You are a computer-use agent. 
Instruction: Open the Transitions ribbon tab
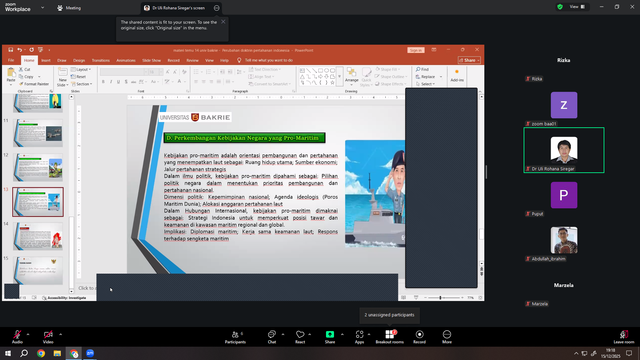pyautogui.click(x=100, y=60)
